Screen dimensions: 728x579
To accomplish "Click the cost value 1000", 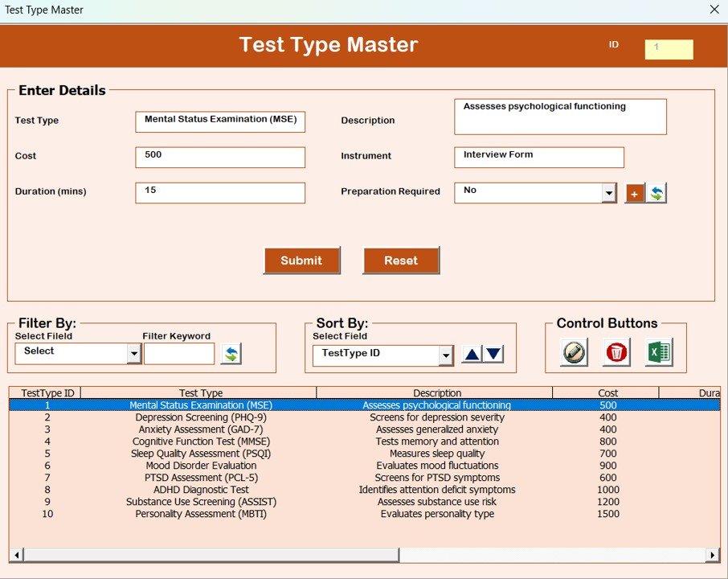I will pos(607,490).
